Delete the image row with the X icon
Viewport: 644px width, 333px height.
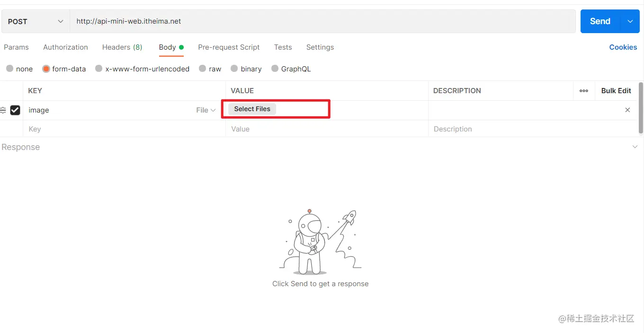pyautogui.click(x=627, y=110)
